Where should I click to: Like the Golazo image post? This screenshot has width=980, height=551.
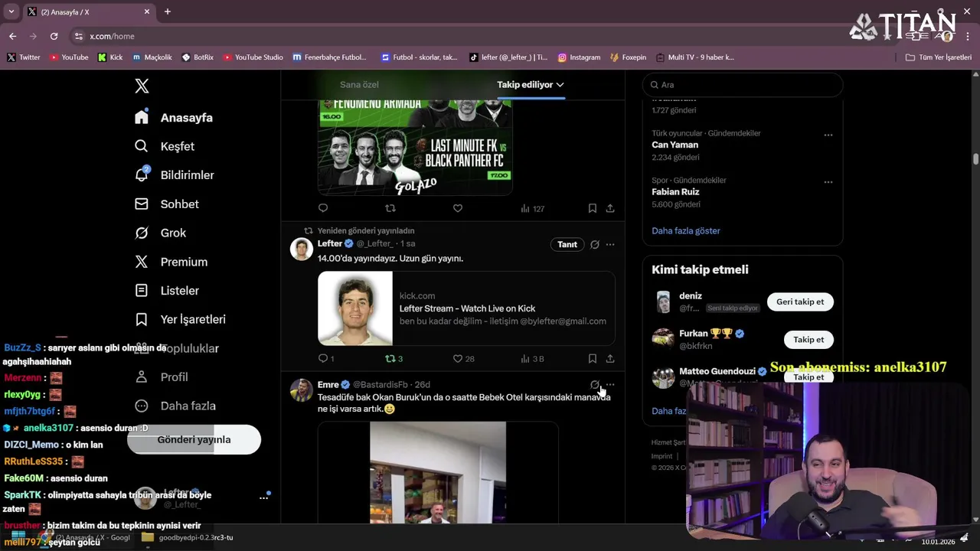(x=458, y=208)
